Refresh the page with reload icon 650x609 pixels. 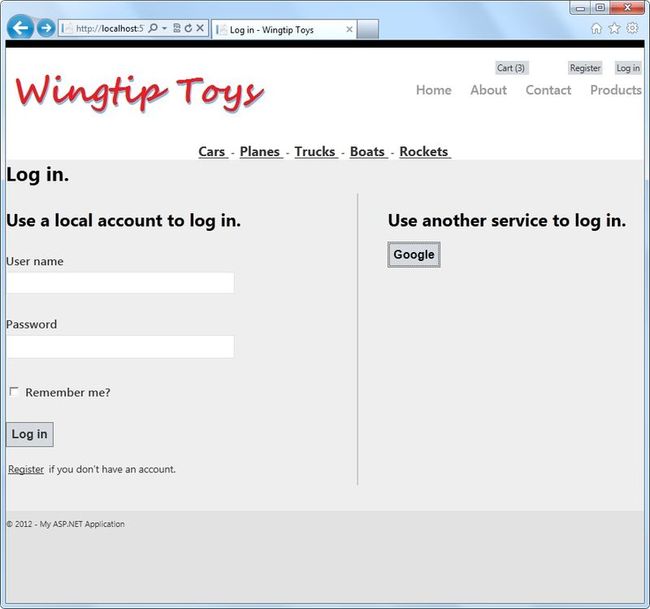pos(188,28)
